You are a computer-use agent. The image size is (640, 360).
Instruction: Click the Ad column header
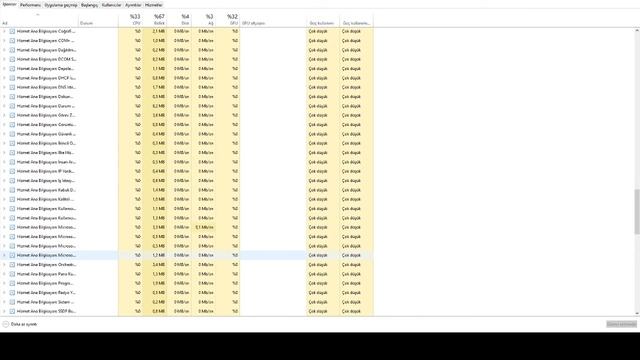[x=39, y=20]
